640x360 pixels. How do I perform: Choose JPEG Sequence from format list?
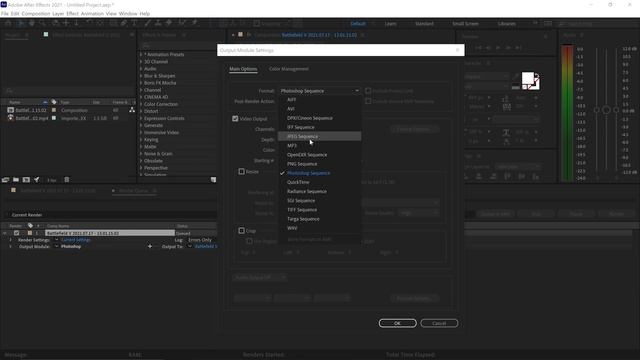point(319,136)
